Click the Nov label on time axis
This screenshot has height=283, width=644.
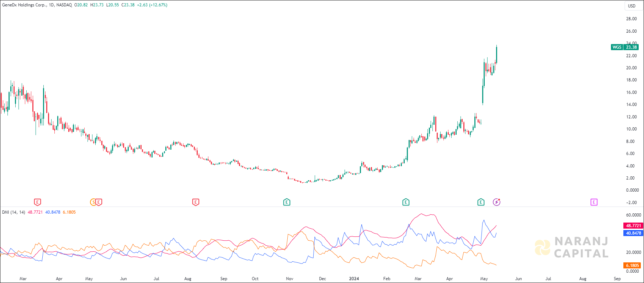[289, 279]
